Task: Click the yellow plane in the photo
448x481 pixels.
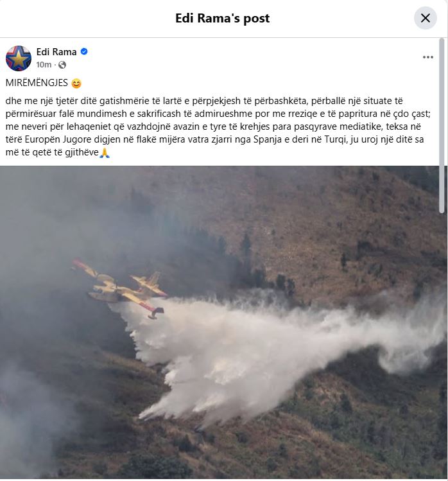Action: pos(120,288)
